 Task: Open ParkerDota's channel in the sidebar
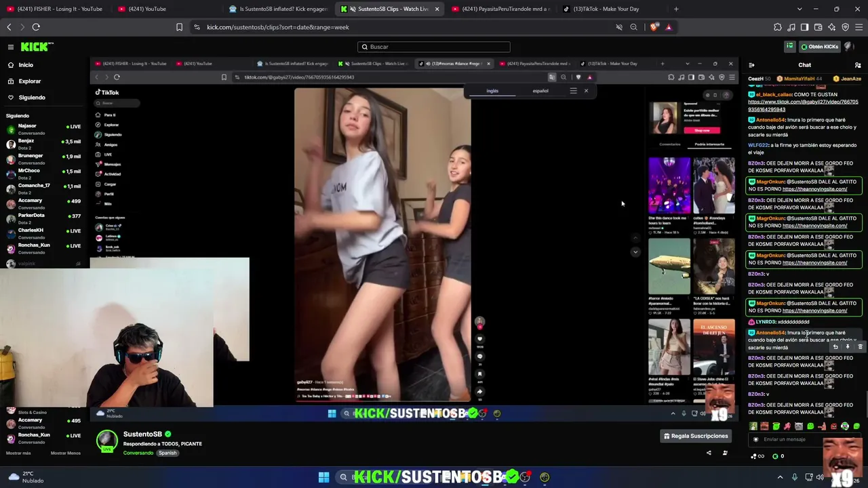(43, 218)
